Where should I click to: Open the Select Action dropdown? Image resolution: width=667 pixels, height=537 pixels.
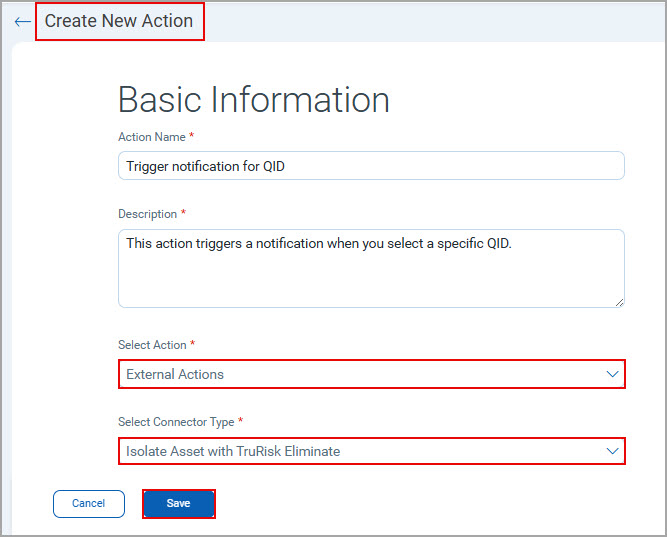[371, 374]
